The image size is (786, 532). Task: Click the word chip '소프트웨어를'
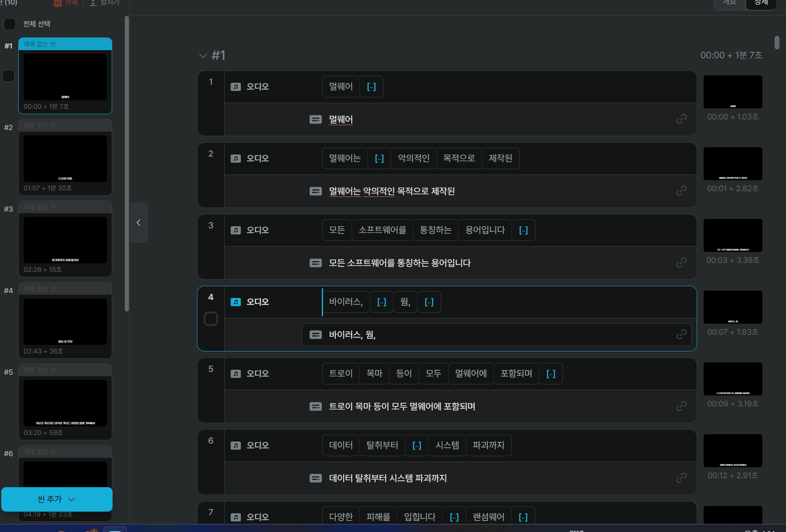pos(382,230)
